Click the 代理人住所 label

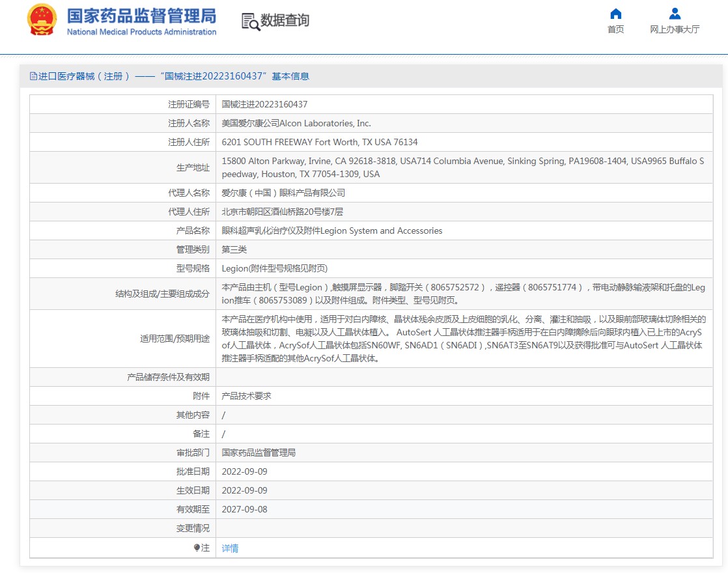188,212
